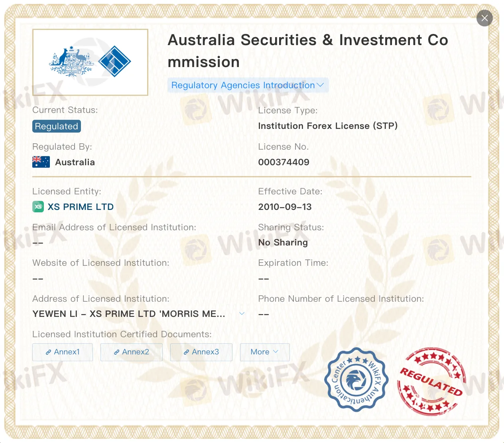Image resolution: width=504 pixels, height=443 pixels.
Task: Open Annex3 certified document
Action: (201, 352)
